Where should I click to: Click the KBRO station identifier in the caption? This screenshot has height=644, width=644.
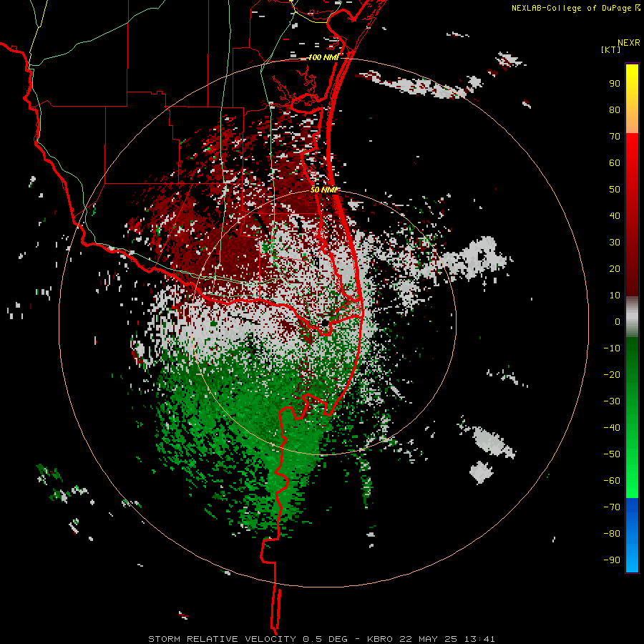coord(380,639)
